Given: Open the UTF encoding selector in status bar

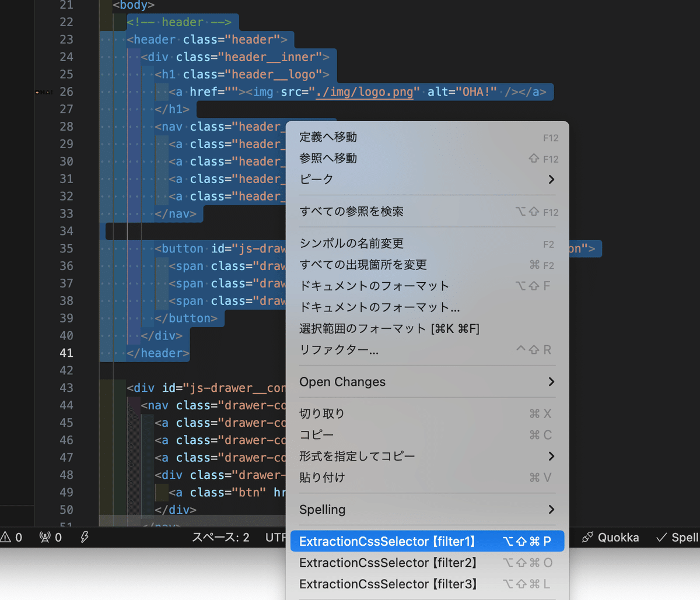Looking at the screenshot, I should pyautogui.click(x=275, y=537).
